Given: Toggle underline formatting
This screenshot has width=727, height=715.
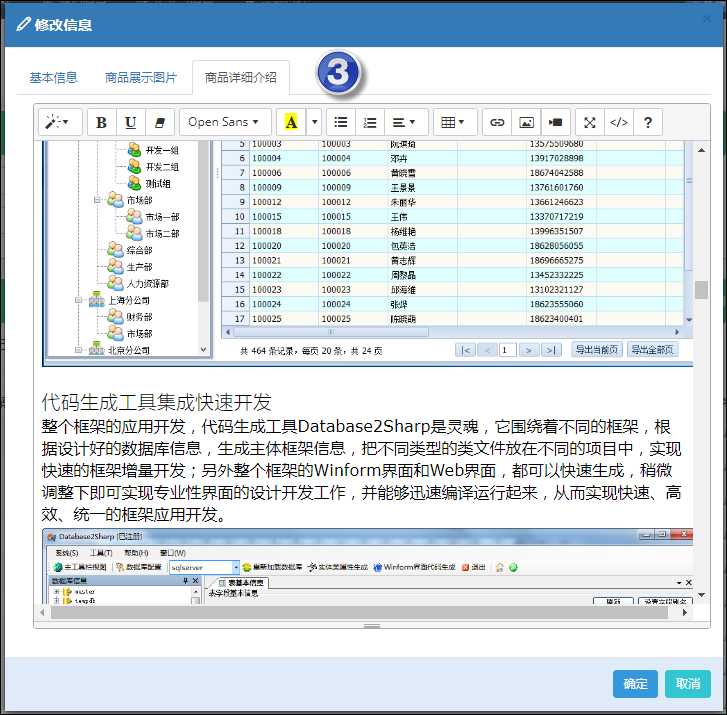Looking at the screenshot, I should (x=131, y=122).
